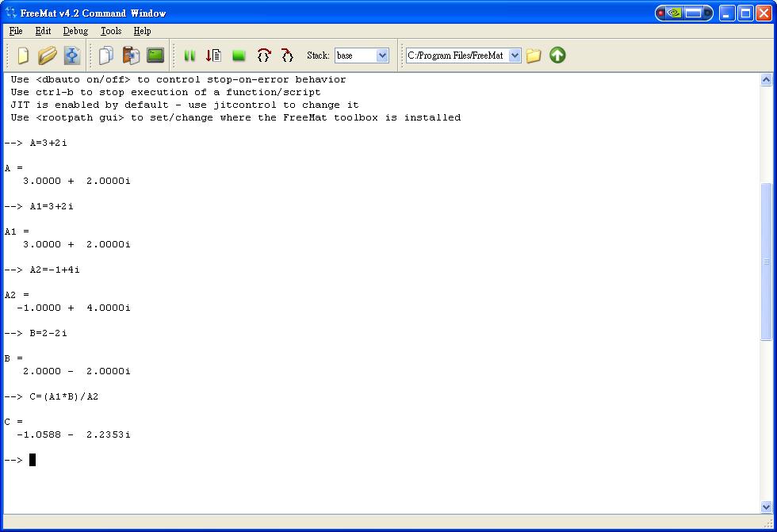Image resolution: width=777 pixels, height=532 pixels.
Task: Go up one directory with green arrow
Action: coord(557,55)
